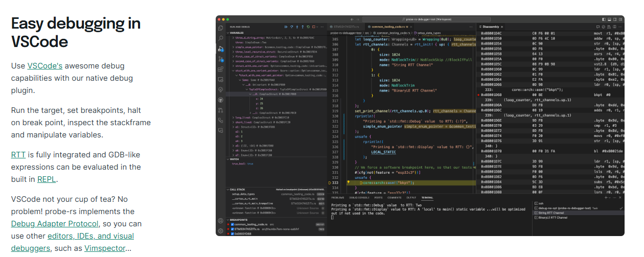Screen dimensions: 644x257
Task: Open the PROBLEMS panel tab
Action: click(337, 198)
